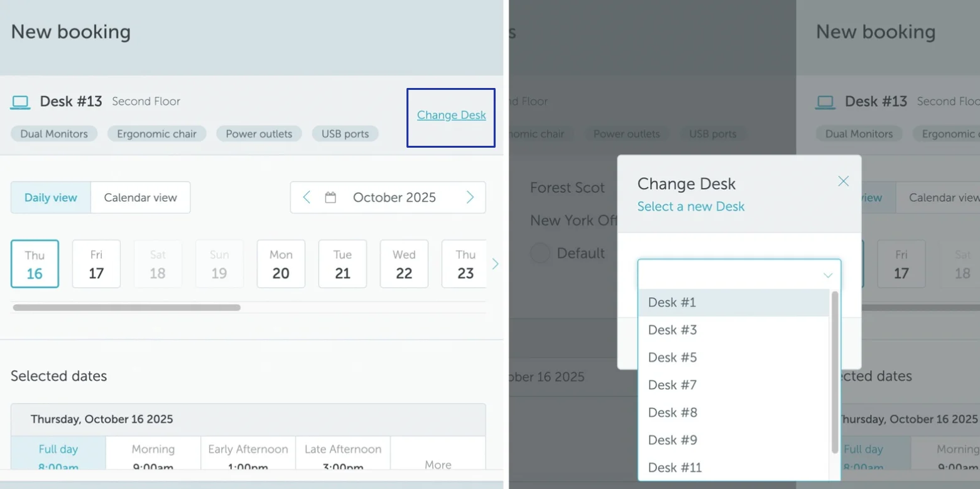Click the right arrow to reveal later dates

click(x=496, y=263)
